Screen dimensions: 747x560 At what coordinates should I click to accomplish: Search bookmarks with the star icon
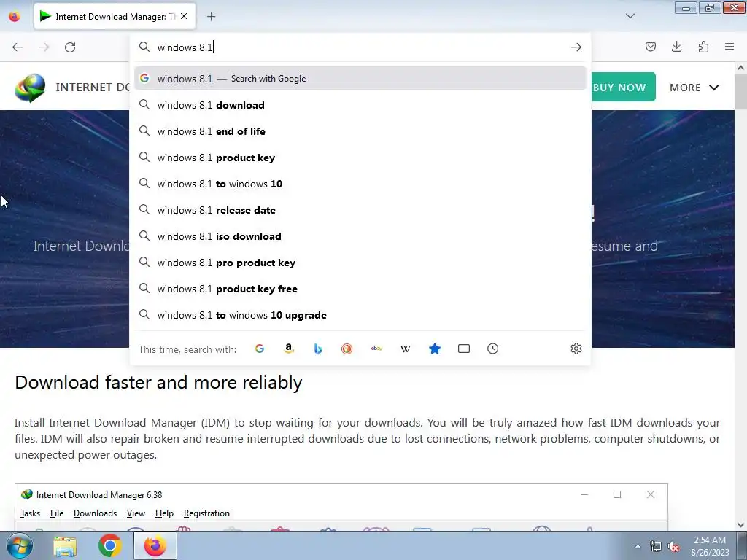coord(435,349)
